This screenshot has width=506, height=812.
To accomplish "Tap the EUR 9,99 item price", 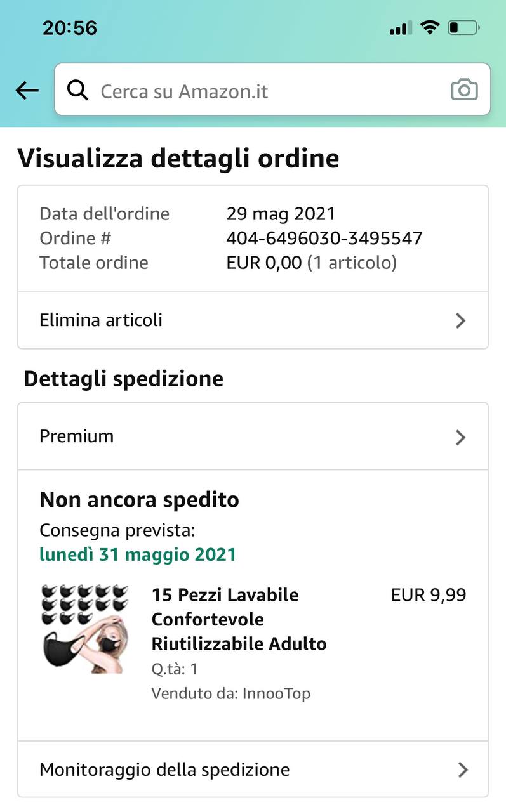I will point(429,595).
